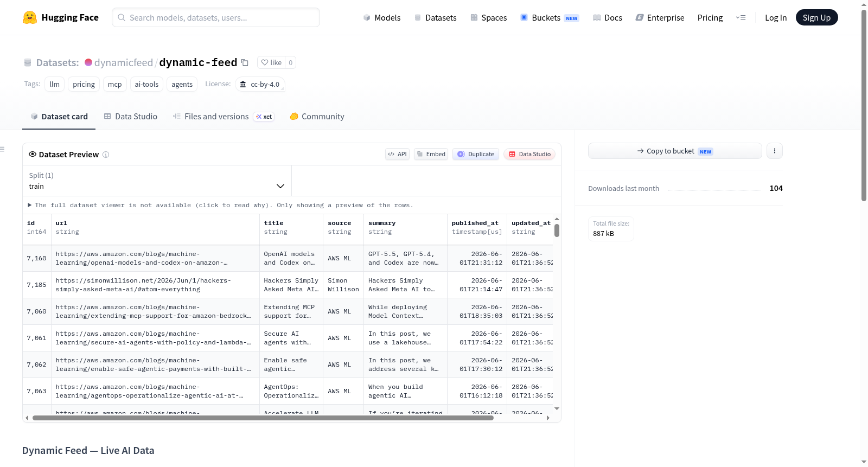Click the pricing tag
Screen dimensions: 868x467
[84, 84]
